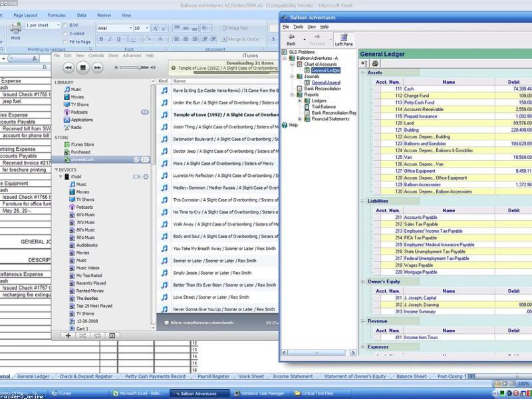Switch to the Income Statement sheet tab
The image size is (532, 399).
(293, 376)
